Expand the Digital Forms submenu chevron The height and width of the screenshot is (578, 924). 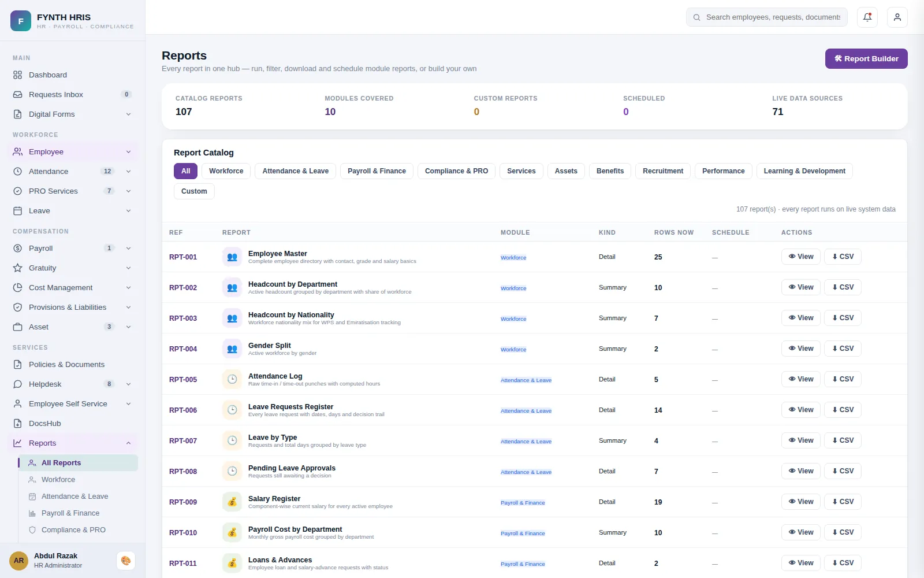point(128,114)
